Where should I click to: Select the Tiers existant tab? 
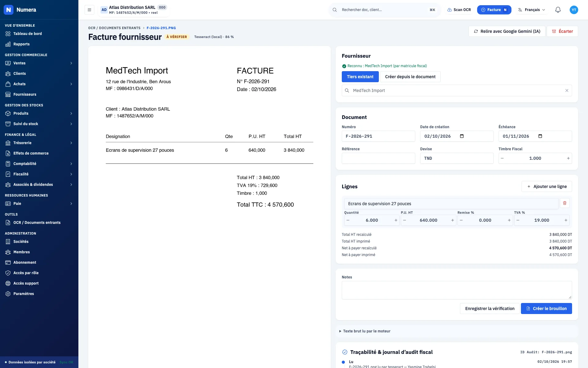point(360,77)
